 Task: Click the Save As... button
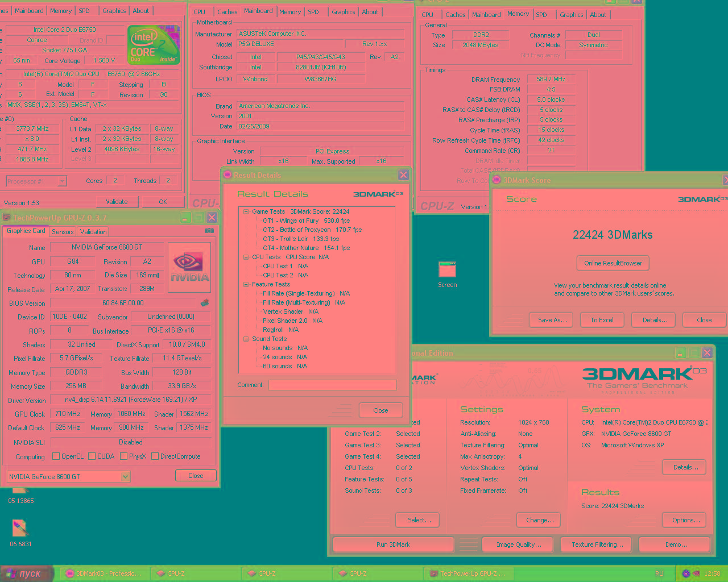tap(552, 320)
